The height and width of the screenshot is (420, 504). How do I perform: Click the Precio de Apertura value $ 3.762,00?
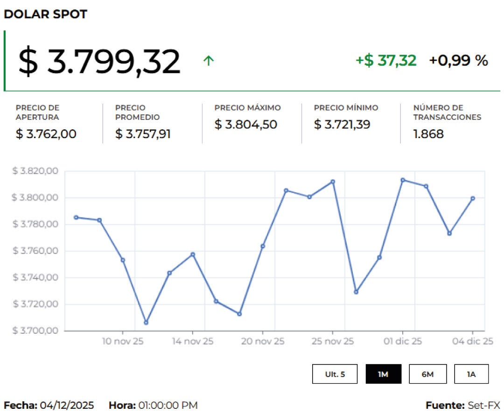(x=46, y=134)
